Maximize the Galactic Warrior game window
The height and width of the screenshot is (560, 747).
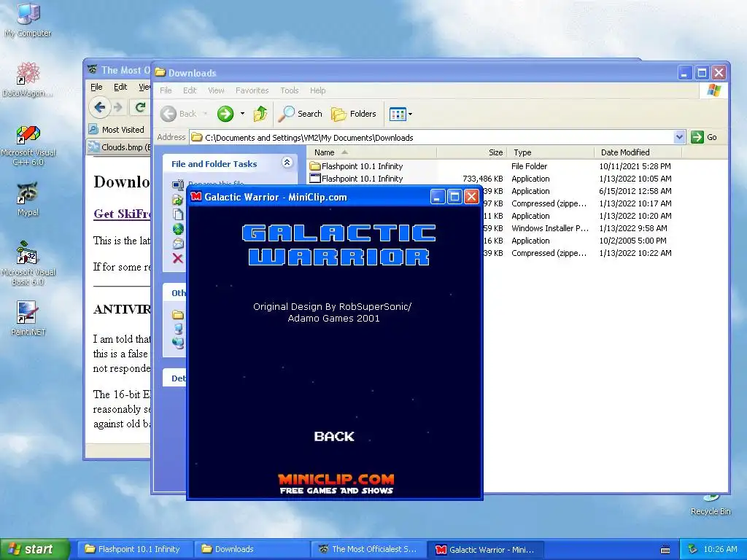454,196
